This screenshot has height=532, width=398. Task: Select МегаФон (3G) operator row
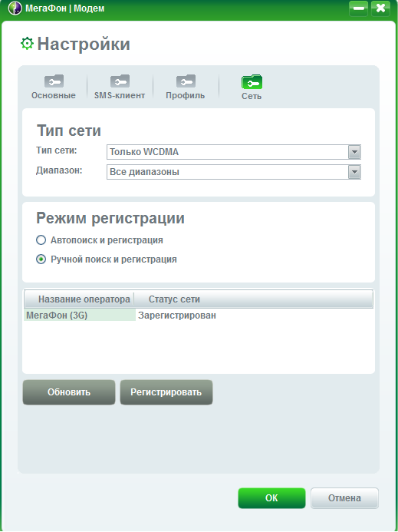click(x=199, y=316)
